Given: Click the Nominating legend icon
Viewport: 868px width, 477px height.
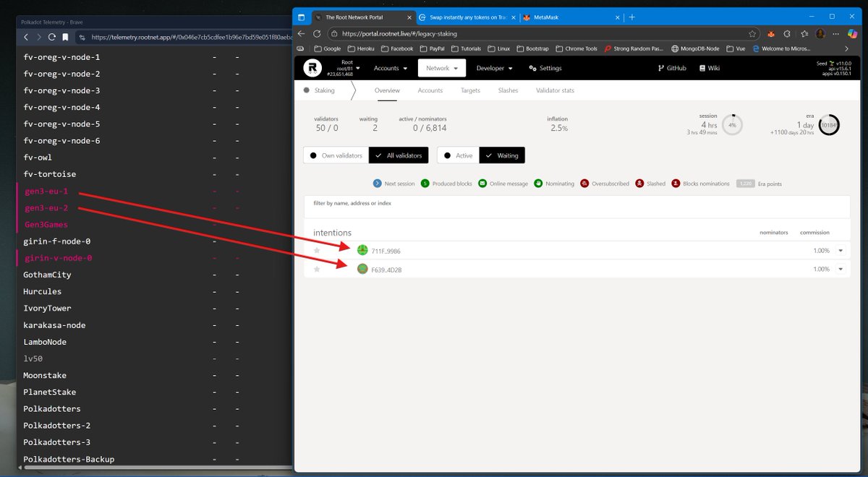Looking at the screenshot, I should pyautogui.click(x=539, y=184).
